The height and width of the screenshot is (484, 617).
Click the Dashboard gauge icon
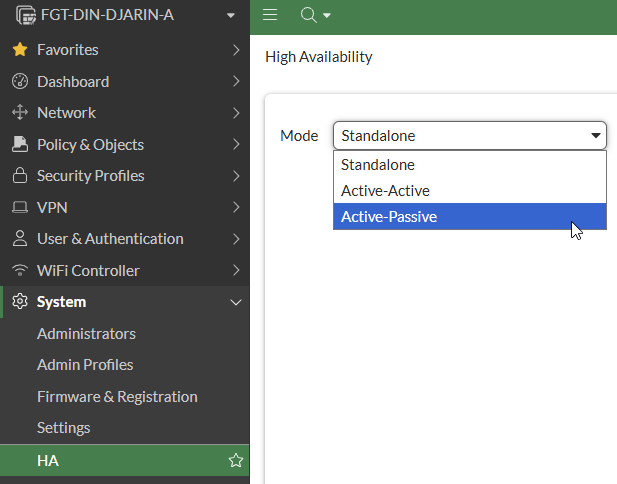(x=20, y=81)
